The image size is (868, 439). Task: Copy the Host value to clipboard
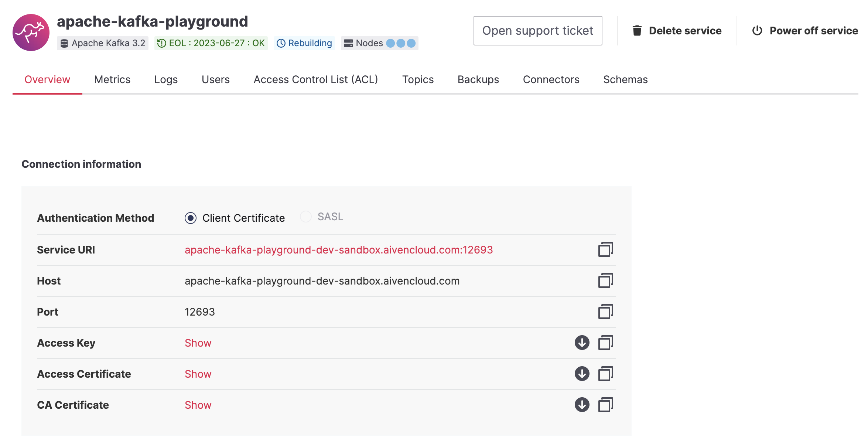[x=605, y=280]
